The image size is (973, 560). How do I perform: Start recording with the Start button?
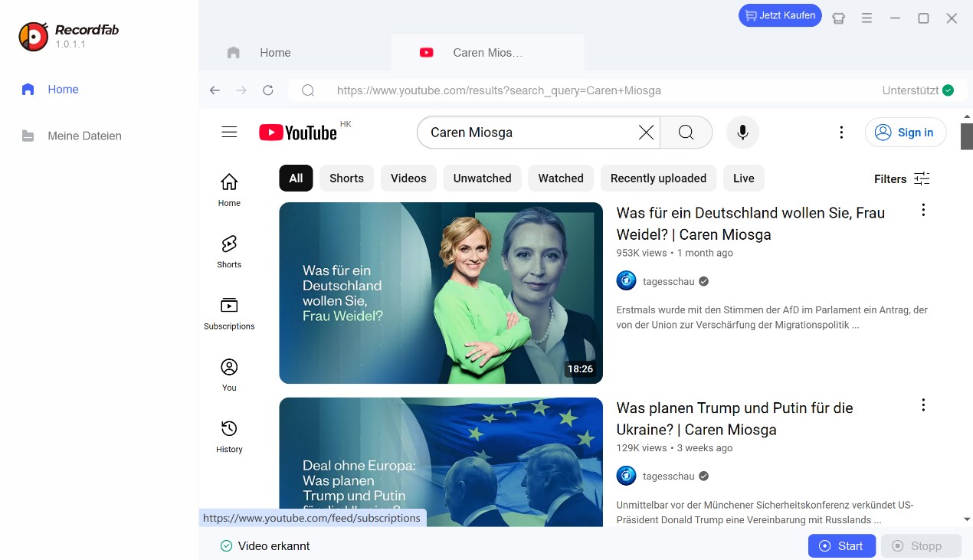[841, 546]
